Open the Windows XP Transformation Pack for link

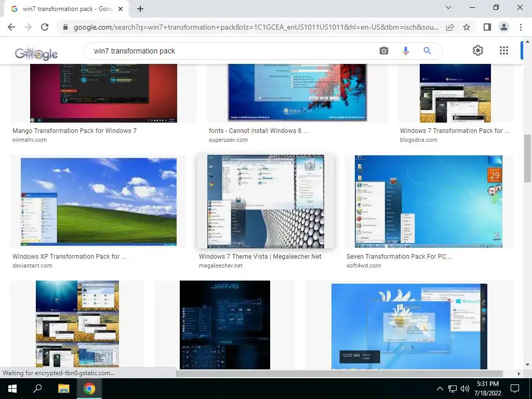69,257
